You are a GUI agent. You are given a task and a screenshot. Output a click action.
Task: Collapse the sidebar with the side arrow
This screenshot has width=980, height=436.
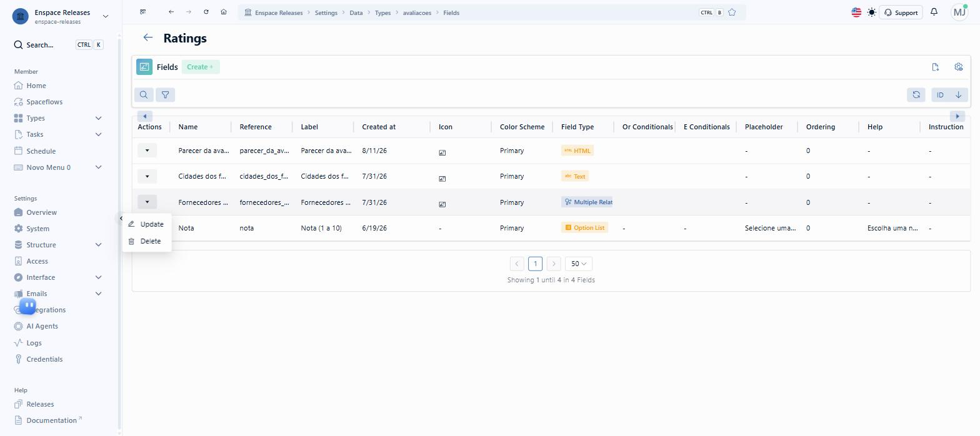coord(121,218)
